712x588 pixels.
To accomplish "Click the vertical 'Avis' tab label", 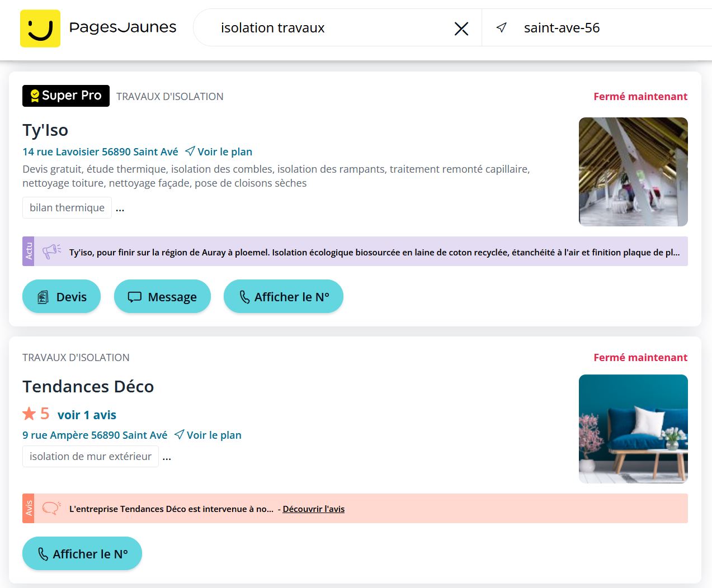I will pos(29,508).
